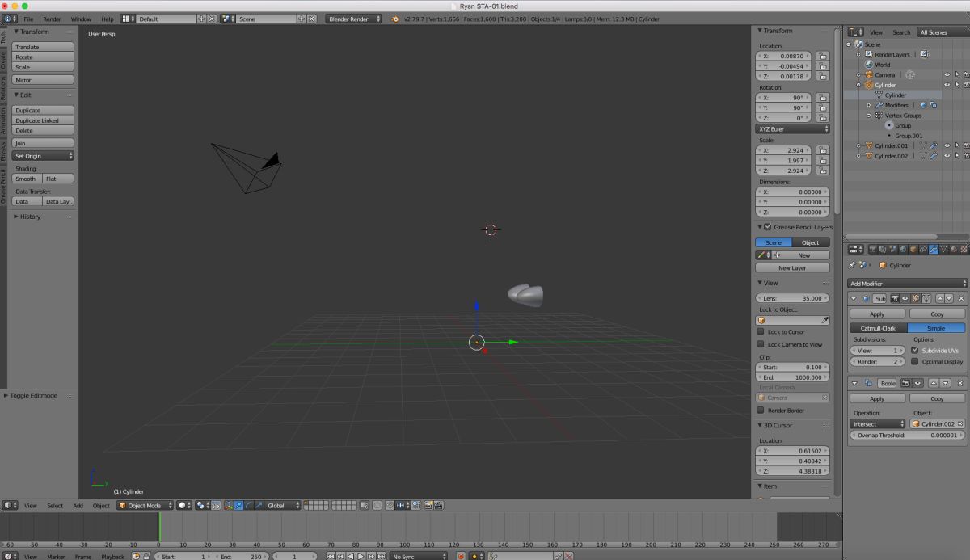Move Subsurf modifier down
970x560 pixels.
pos(949,298)
